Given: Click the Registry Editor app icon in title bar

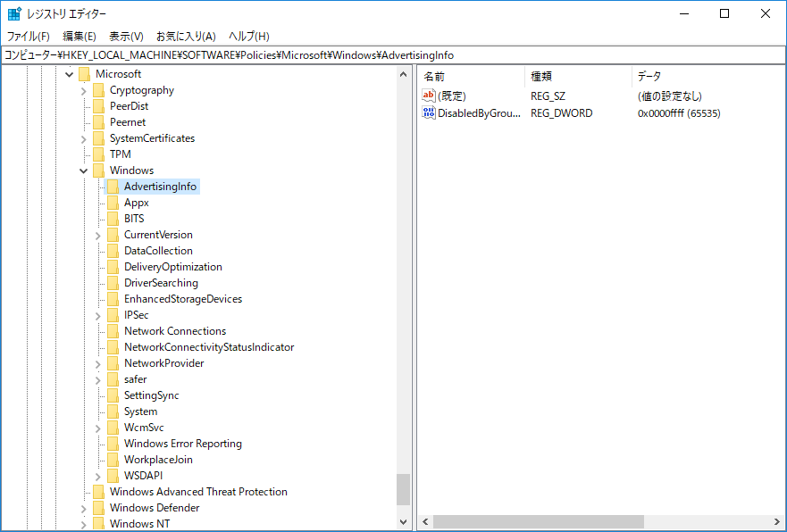Looking at the screenshot, I should click(14, 13).
